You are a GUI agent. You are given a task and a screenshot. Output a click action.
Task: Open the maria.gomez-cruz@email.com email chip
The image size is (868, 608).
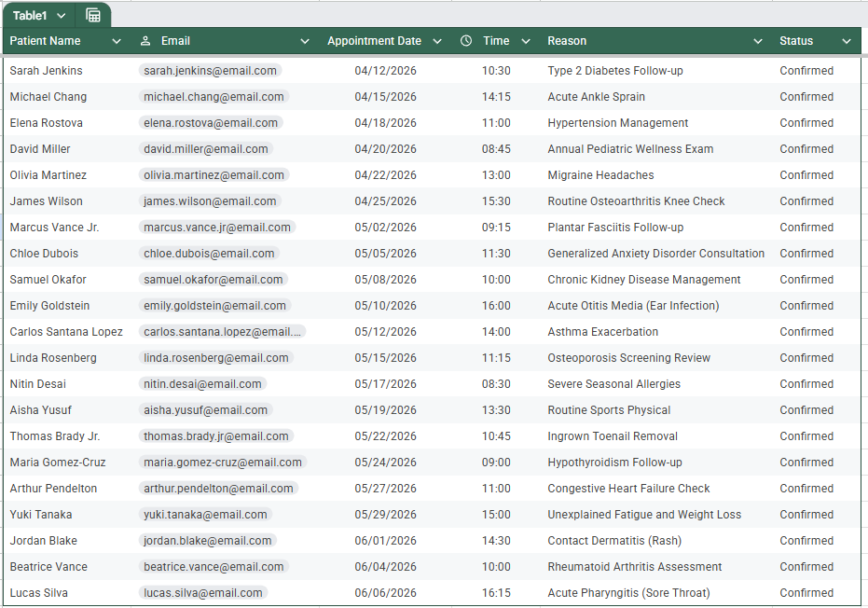coord(223,463)
